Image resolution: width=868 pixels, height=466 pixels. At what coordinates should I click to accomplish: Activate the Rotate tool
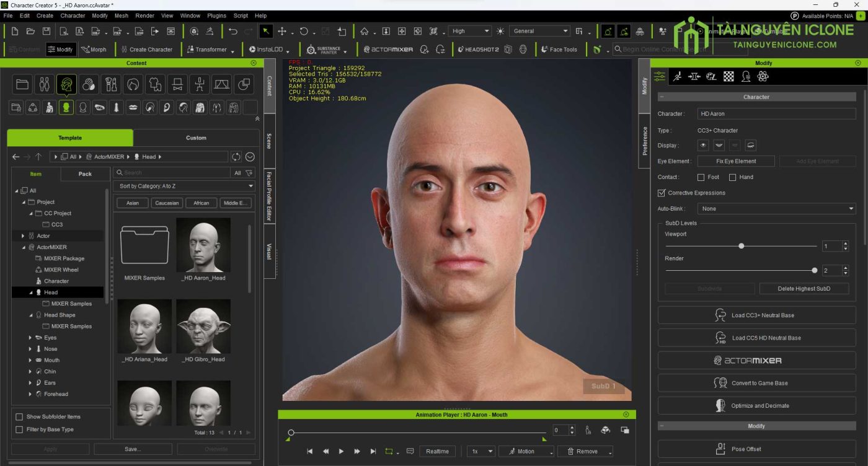[x=304, y=31]
